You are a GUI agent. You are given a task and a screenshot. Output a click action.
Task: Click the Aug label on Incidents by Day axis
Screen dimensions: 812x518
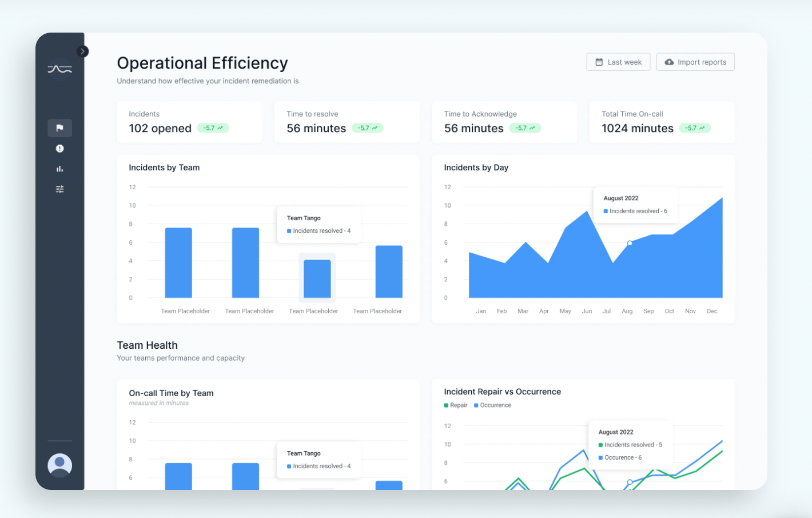pos(627,311)
